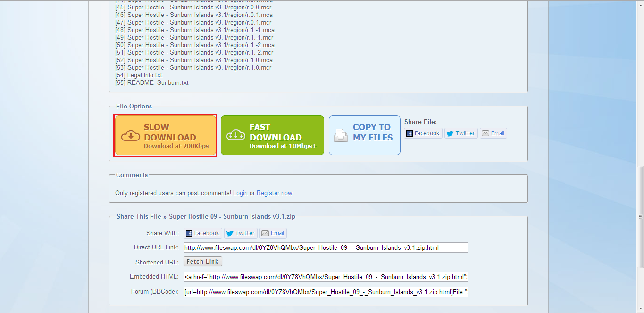
Task: Select file entry [53] region/r.1.0.mcr
Action: tap(193, 68)
